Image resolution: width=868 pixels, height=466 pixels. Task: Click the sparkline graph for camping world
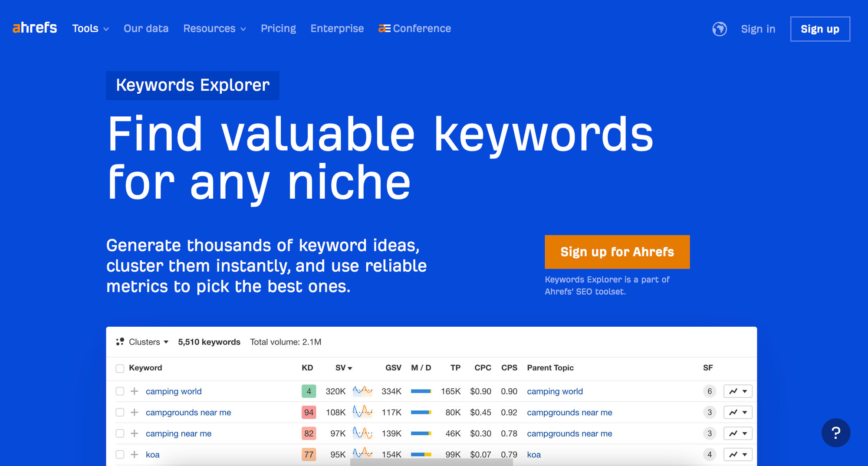[x=362, y=391]
